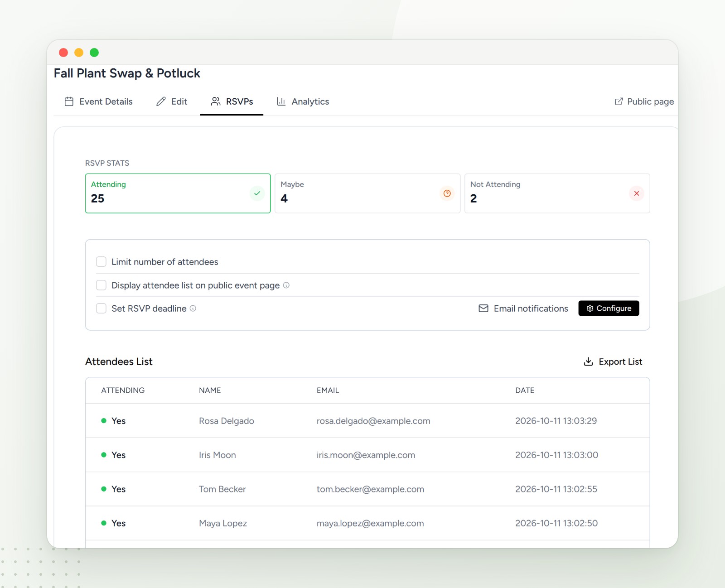Click the name Tom Becker

(222, 489)
